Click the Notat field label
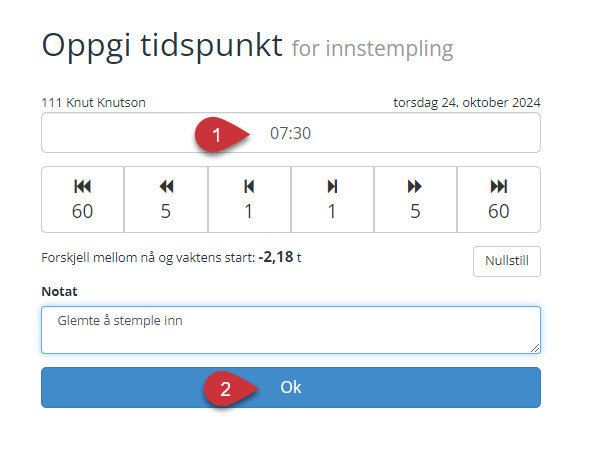The width and height of the screenshot is (593, 456). (x=59, y=292)
